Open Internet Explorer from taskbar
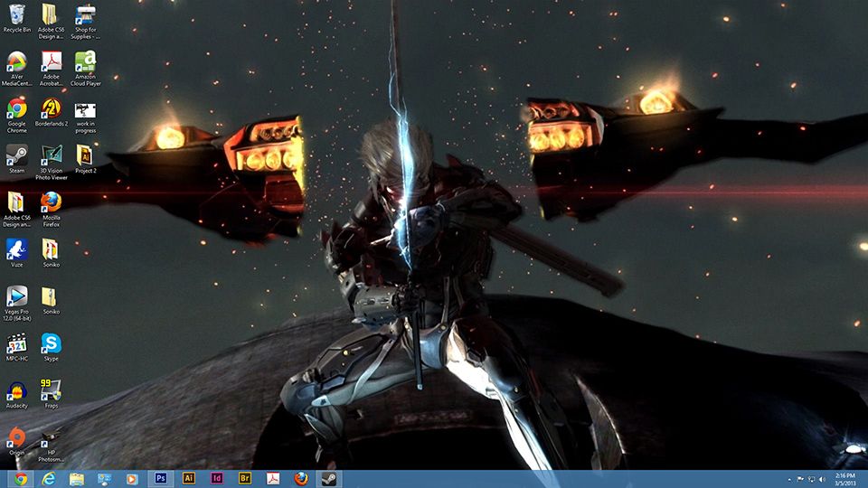Screen dimensions: 868x488 (49, 479)
